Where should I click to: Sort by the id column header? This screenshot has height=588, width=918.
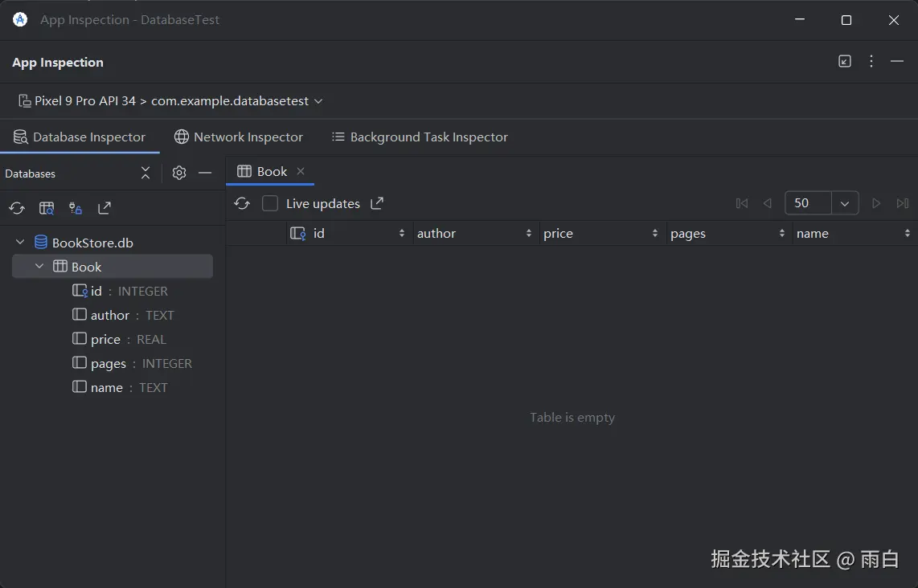click(x=348, y=234)
